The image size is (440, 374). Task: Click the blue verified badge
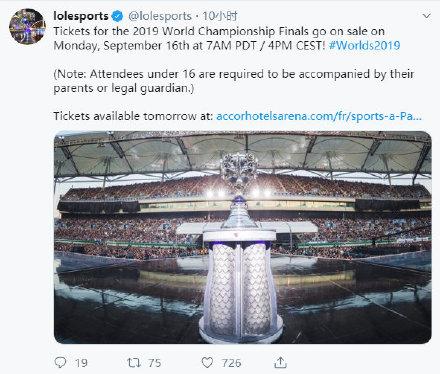(x=117, y=16)
